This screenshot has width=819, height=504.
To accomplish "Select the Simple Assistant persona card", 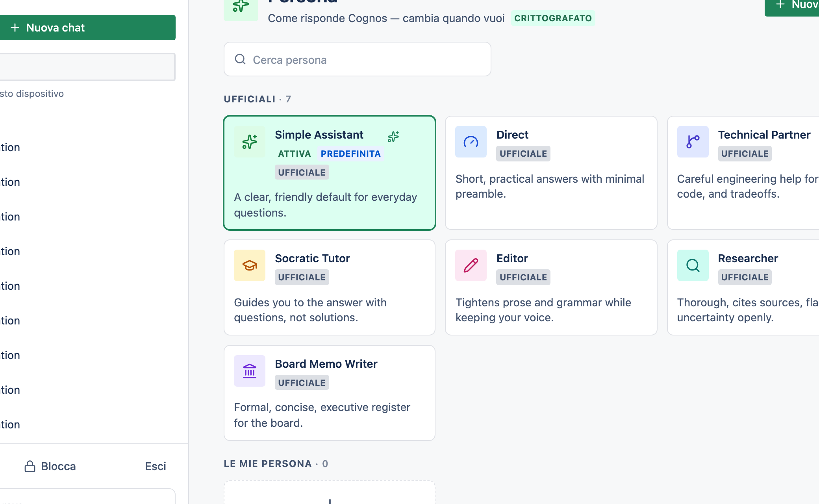I will [x=330, y=173].
